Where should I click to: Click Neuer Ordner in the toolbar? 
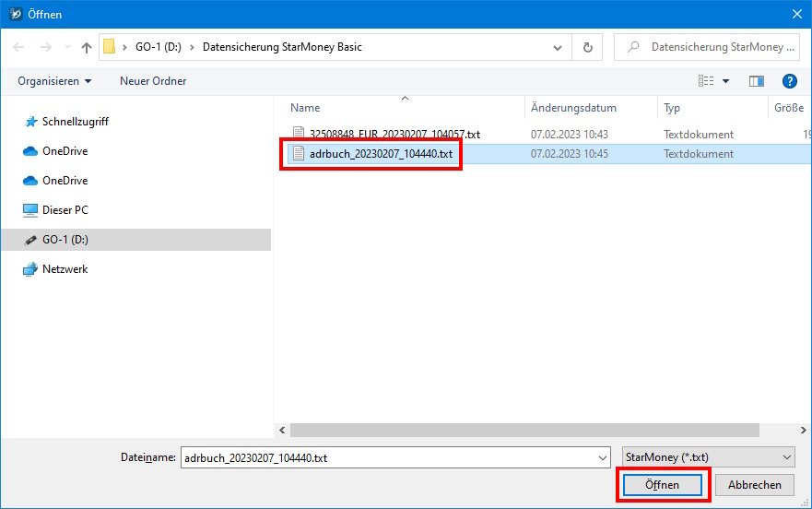(153, 81)
